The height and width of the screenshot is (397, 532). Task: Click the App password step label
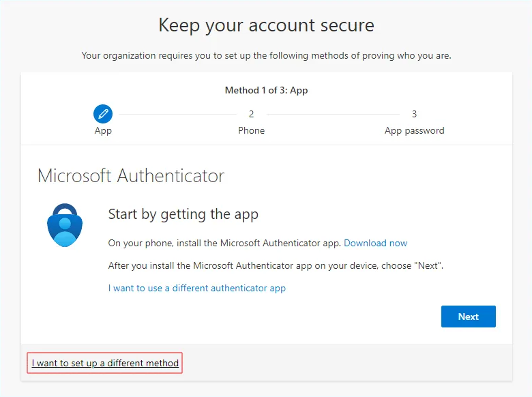tap(414, 130)
